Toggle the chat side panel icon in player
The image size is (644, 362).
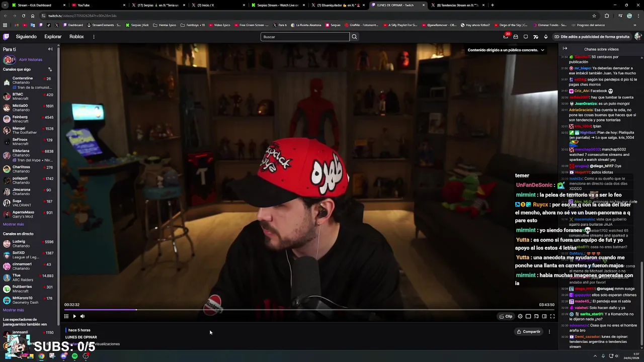(544, 316)
